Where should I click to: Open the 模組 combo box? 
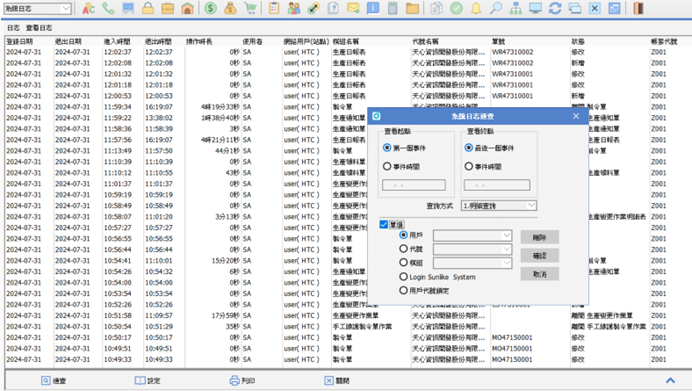coord(507,263)
